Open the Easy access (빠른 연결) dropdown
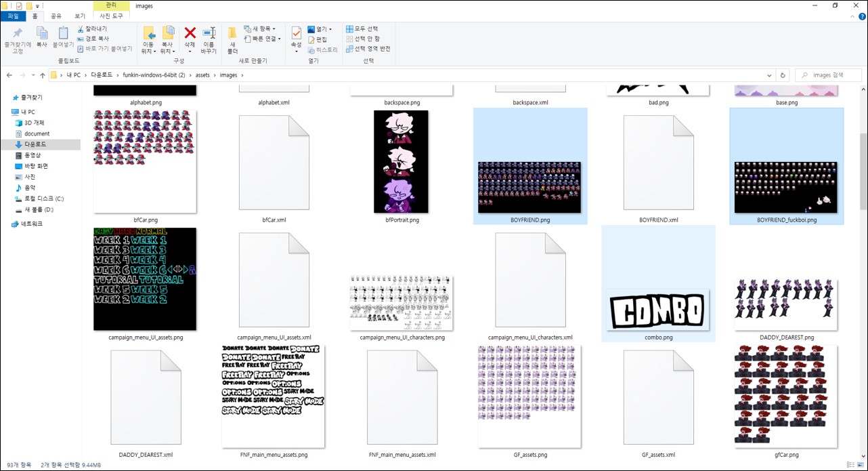 [261, 39]
